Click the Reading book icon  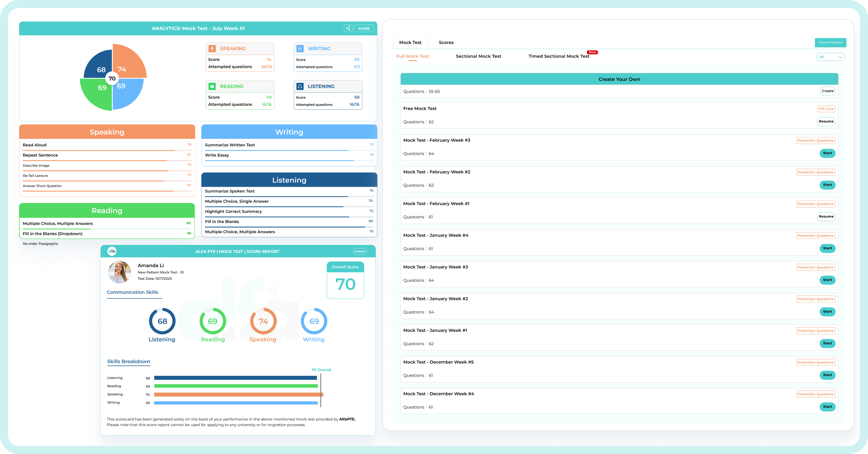(212, 86)
